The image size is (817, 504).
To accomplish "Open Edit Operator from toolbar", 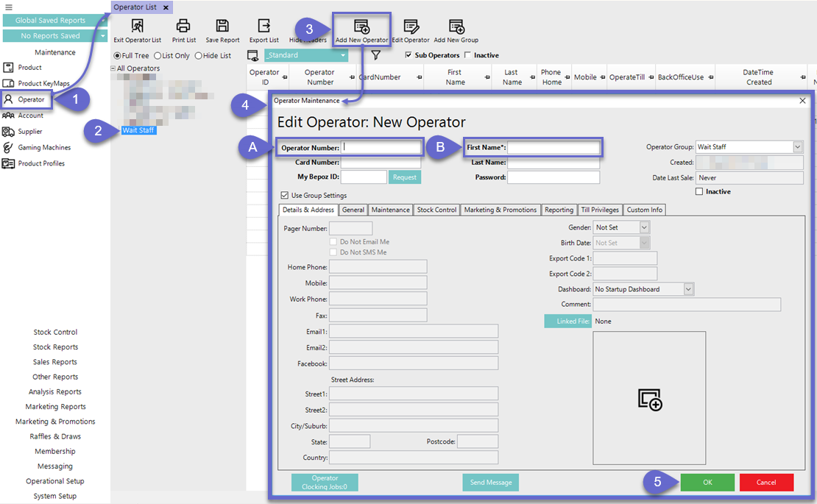I will point(411,27).
